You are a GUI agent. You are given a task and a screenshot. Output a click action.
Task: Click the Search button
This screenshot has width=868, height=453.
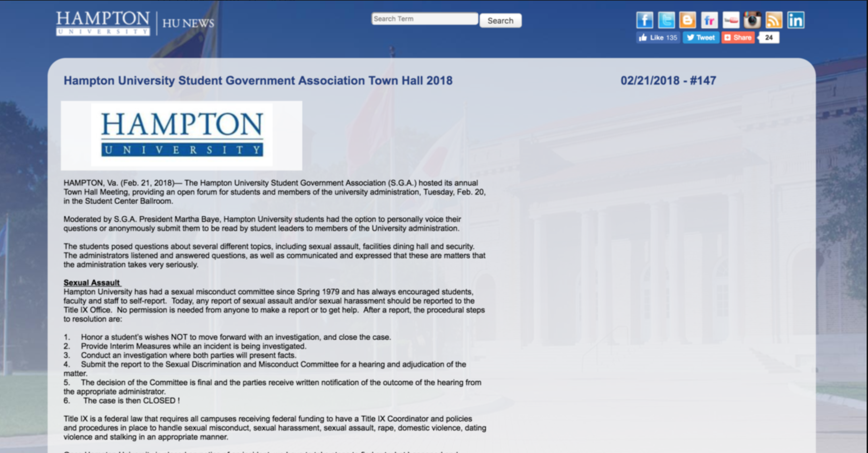coord(500,20)
